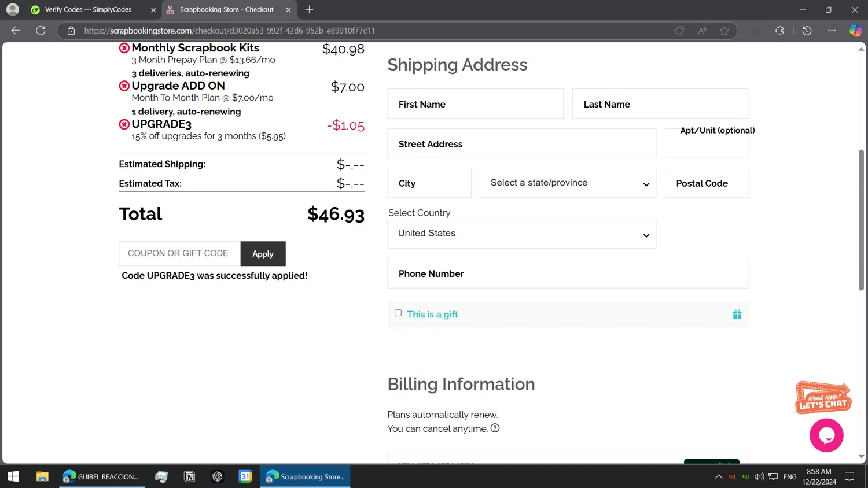Image resolution: width=868 pixels, height=488 pixels.
Task: Go back to previous page
Action: tap(16, 31)
